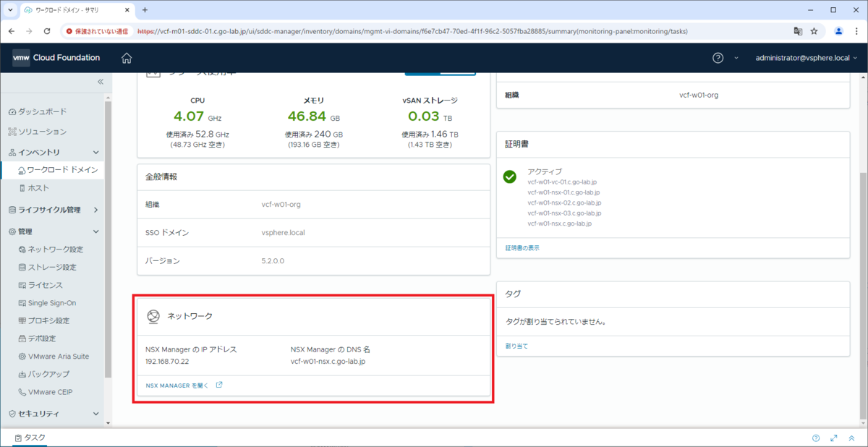Click the browser back arrow
The width and height of the screenshot is (868, 447).
[x=11, y=31]
